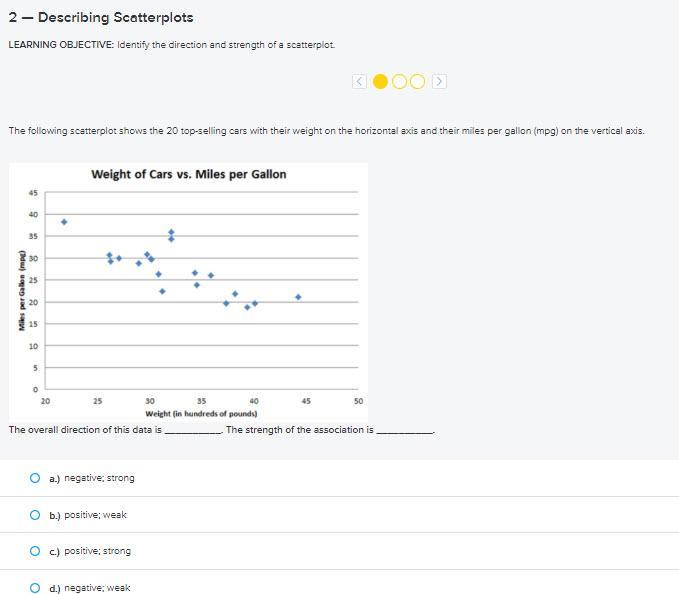The image size is (679, 594).
Task: Select radio button for option d
Action: 36,588
